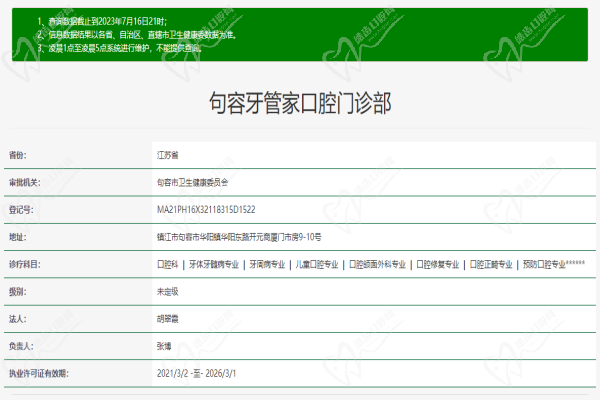Click 预防口腔专业 in the department list
Screen dimensions: 600x400
pos(544,264)
